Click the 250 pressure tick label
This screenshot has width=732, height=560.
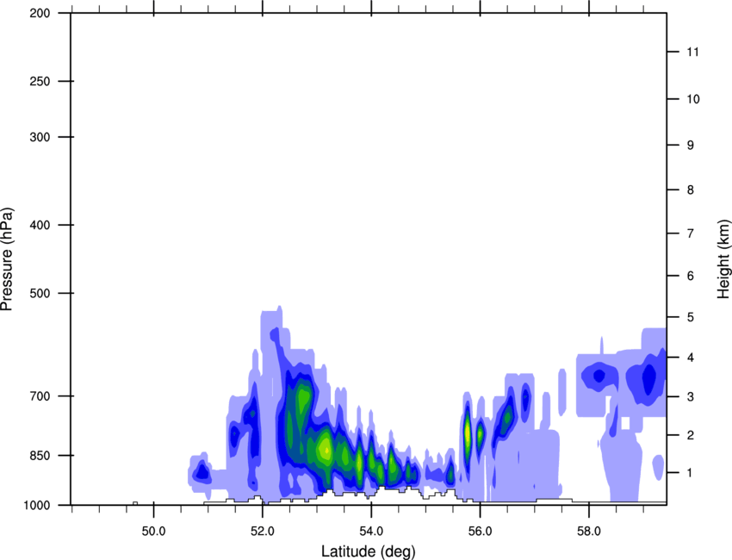pos(40,81)
